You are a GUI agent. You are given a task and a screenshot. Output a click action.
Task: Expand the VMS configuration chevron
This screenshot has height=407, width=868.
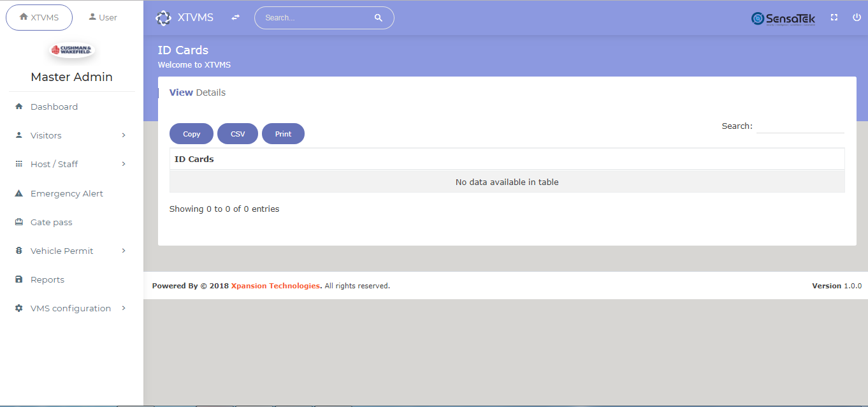coord(124,308)
